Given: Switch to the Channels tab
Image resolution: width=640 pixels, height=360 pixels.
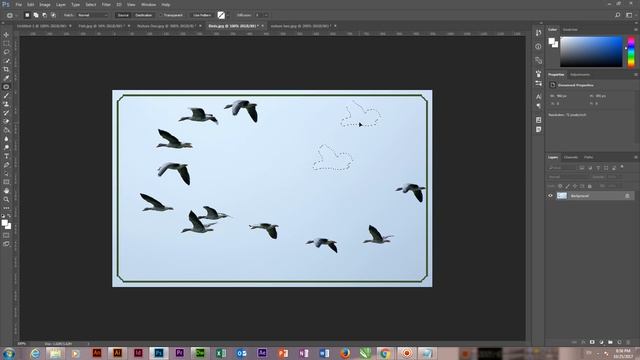Looking at the screenshot, I should (x=571, y=157).
